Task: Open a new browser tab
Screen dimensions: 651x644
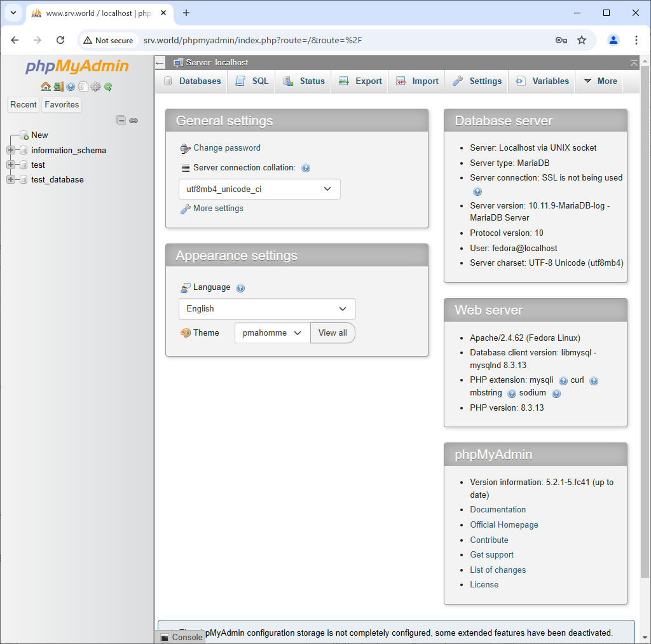Action: click(186, 13)
